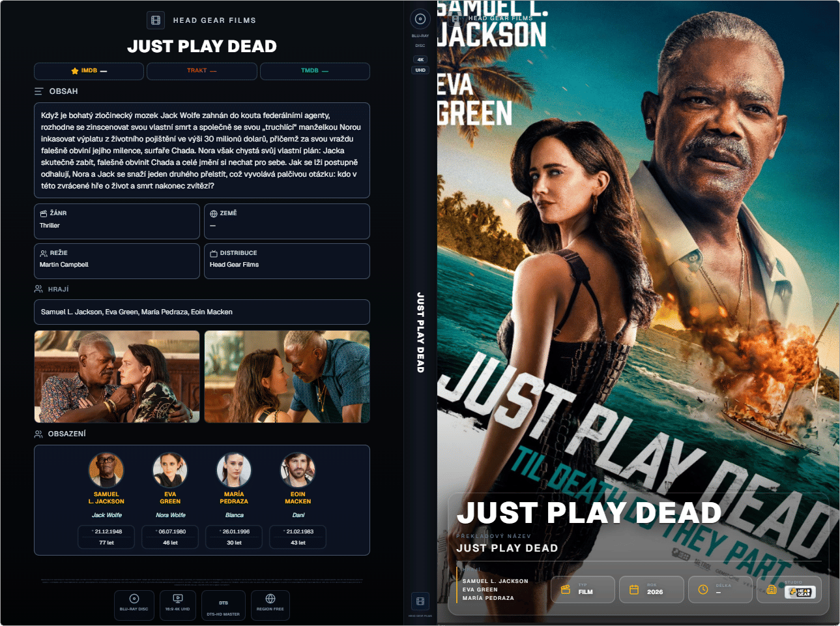Click the Head Gear studio logo
This screenshot has height=626, width=840.
point(800,592)
